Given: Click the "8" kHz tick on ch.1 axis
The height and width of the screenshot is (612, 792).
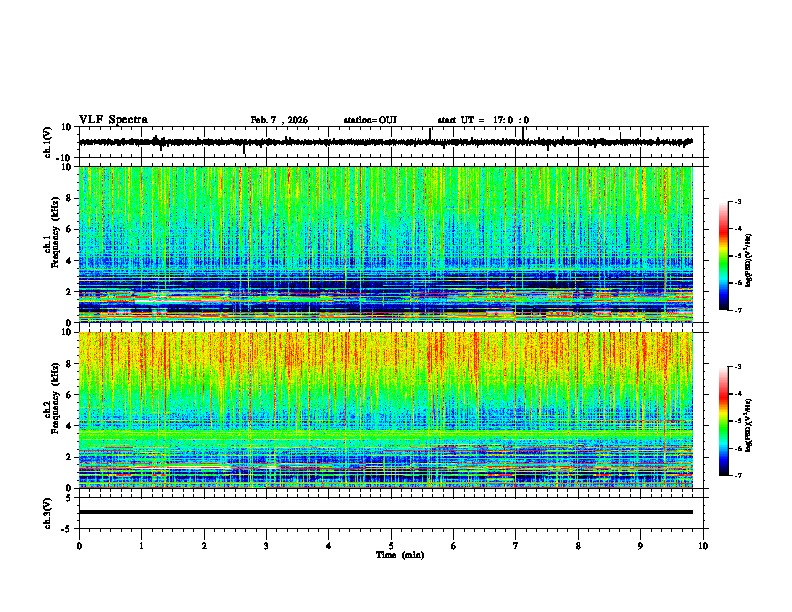Looking at the screenshot, I should point(69,198).
